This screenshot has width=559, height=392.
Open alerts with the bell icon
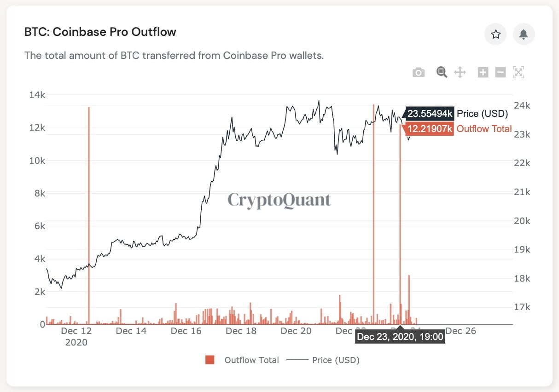524,34
